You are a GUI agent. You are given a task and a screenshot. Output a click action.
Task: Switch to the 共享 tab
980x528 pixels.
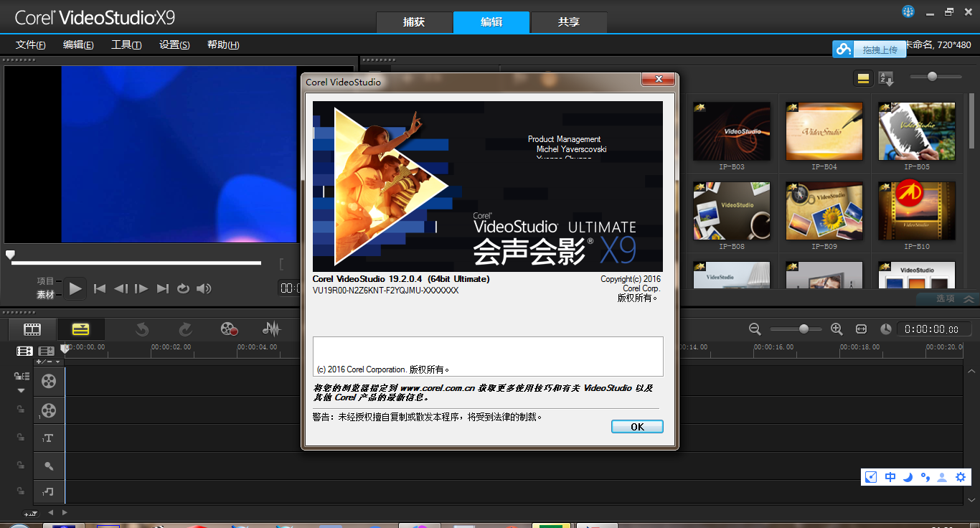click(569, 22)
